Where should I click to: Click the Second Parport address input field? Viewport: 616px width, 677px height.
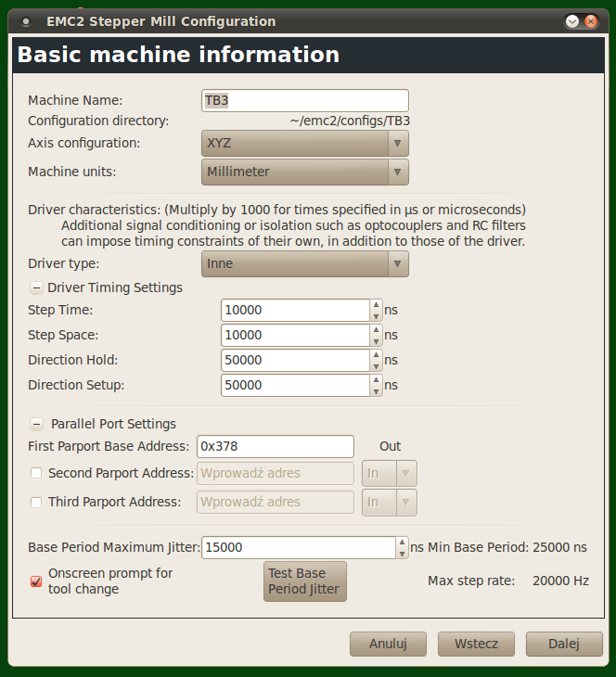coord(276,474)
